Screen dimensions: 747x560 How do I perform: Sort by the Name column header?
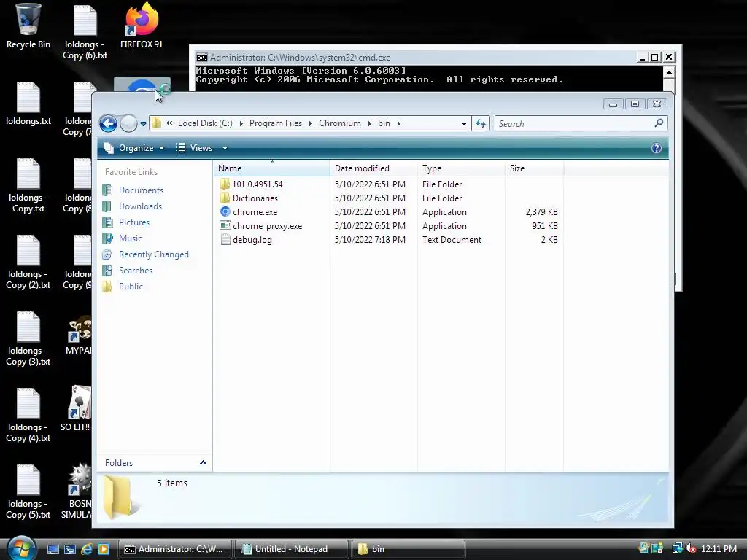click(271, 168)
